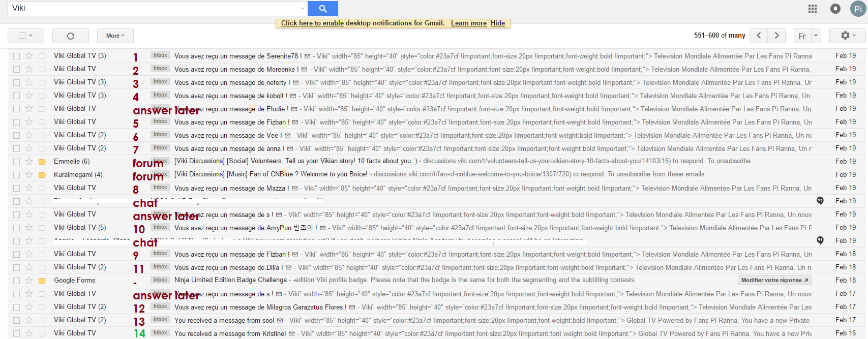Hide the desktop notifications banner
The image size is (868, 339).
(498, 23)
